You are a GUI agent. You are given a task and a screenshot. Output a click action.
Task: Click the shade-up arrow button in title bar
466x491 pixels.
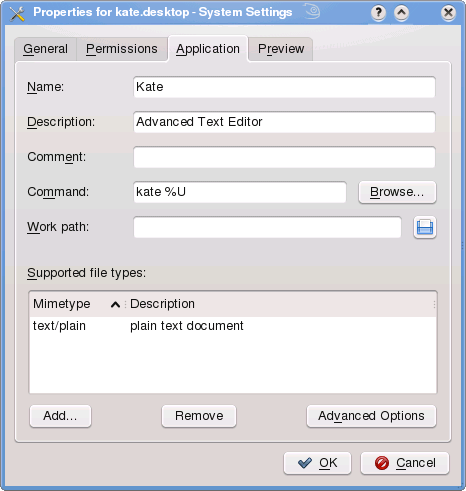point(401,13)
